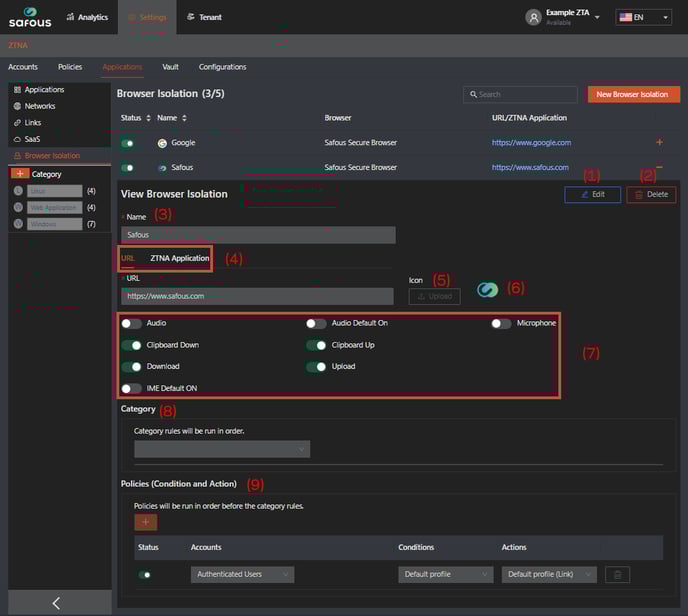
Task: Click New Browser Isolation button
Action: pyautogui.click(x=632, y=94)
